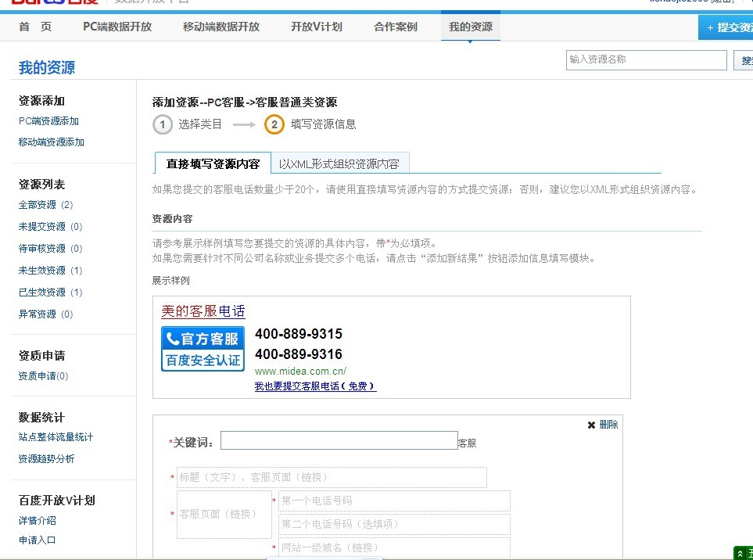
Task: Click the step 2 填写资源信息 circle
Action: coord(274,124)
